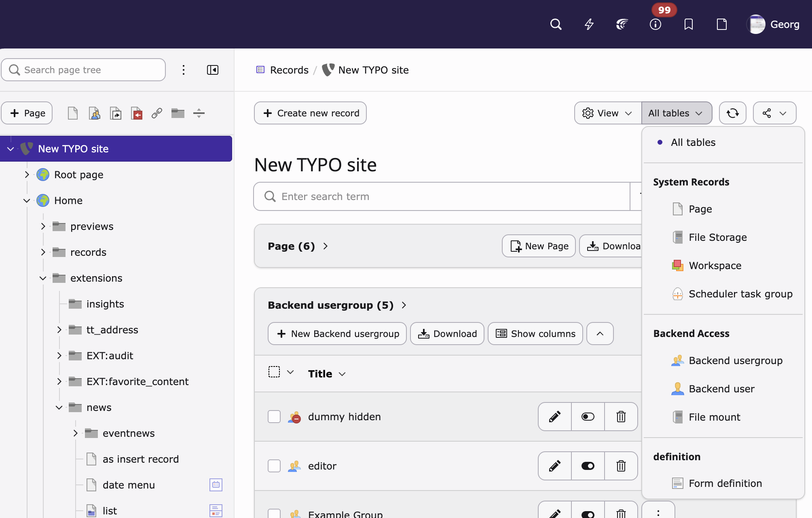This screenshot has height=518, width=812.
Task: Expand the previews folder node
Action: tap(43, 226)
